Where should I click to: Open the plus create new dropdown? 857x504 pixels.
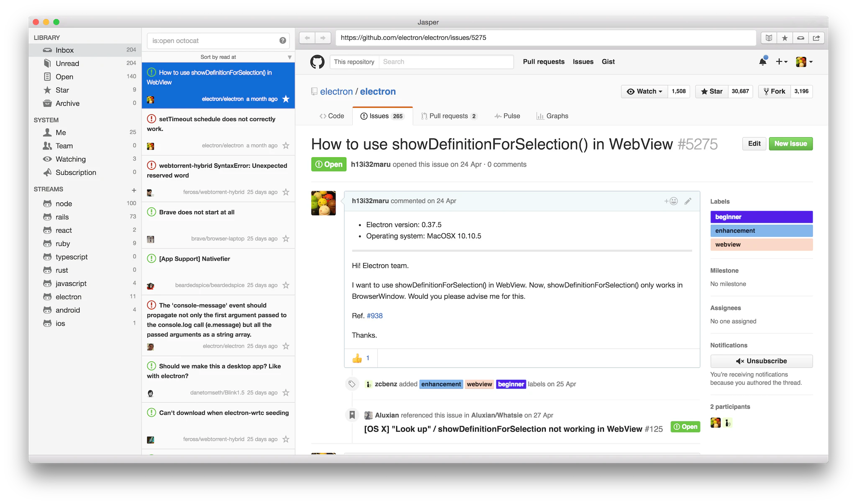click(781, 62)
